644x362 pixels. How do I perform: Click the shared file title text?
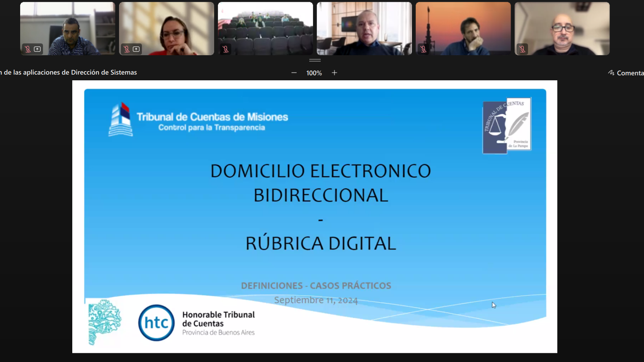68,72
